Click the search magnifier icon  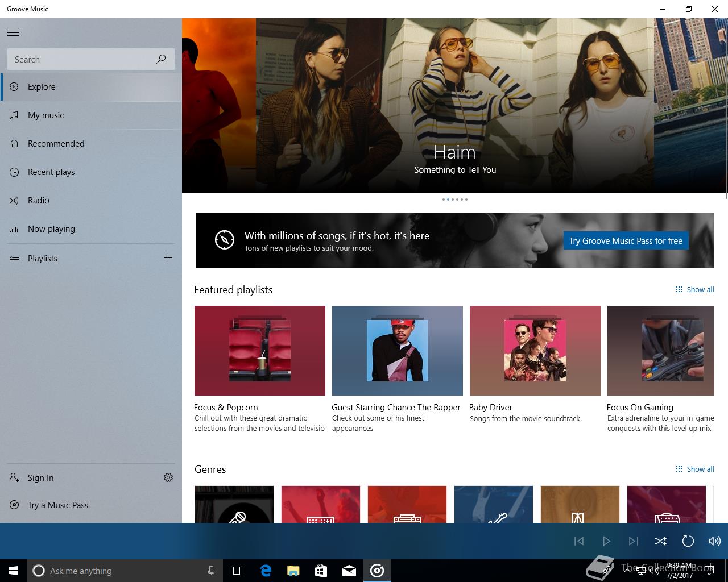tap(161, 59)
